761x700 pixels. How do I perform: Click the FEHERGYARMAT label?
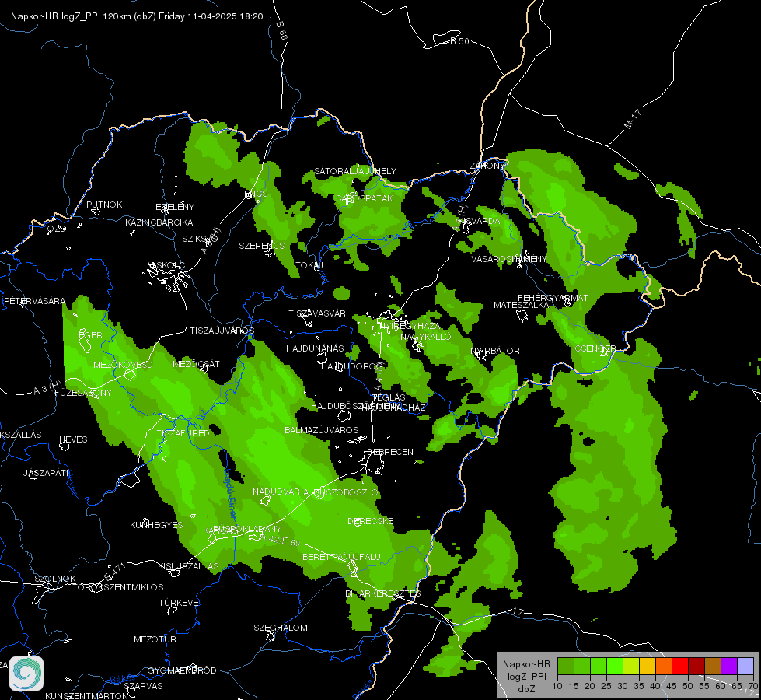click(x=553, y=298)
